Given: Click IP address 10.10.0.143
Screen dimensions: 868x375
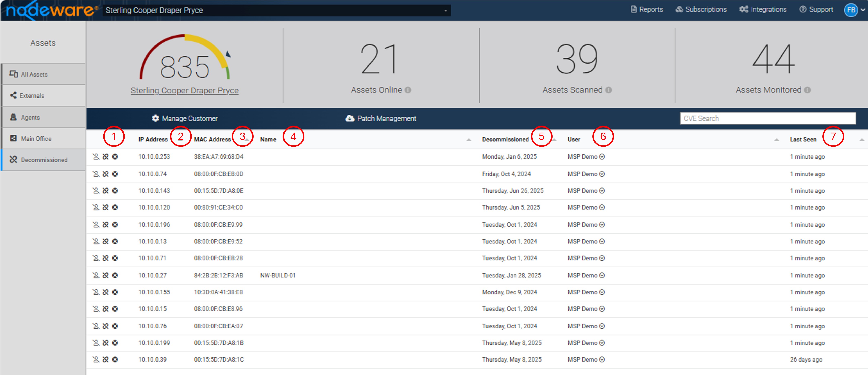Looking at the screenshot, I should pyautogui.click(x=154, y=191).
